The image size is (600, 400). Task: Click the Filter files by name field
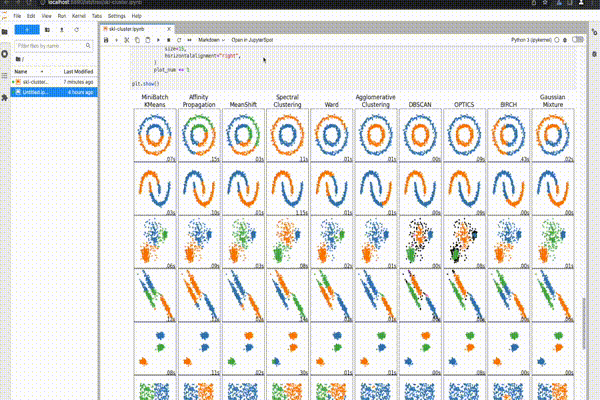tap(53, 46)
